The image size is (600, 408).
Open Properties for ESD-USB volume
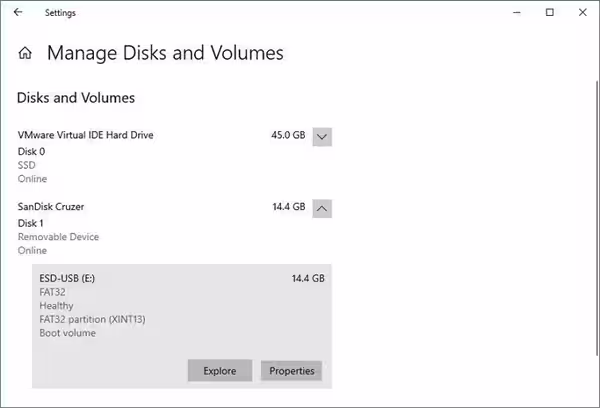coord(291,371)
